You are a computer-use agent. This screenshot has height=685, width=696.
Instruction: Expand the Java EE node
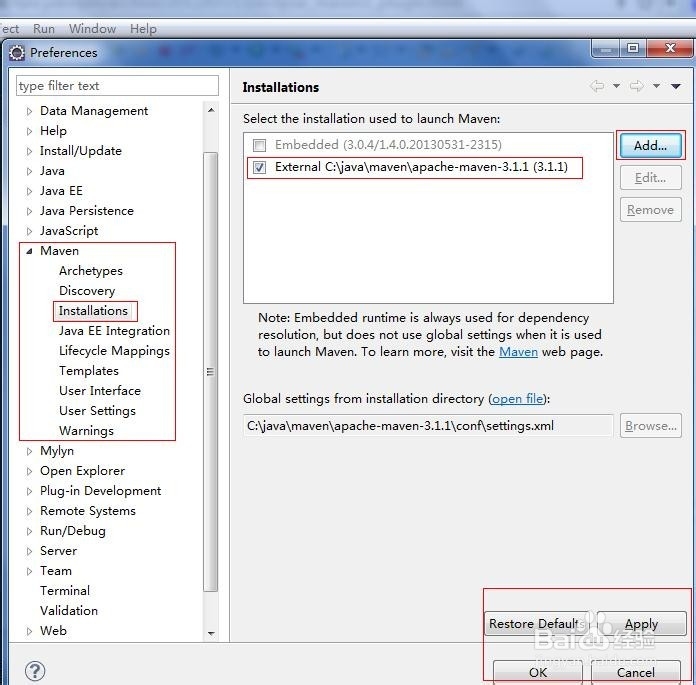(x=29, y=191)
